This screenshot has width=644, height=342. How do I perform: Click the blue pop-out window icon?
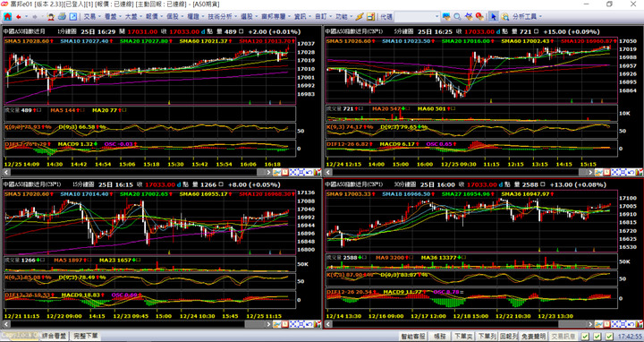pos(73,17)
